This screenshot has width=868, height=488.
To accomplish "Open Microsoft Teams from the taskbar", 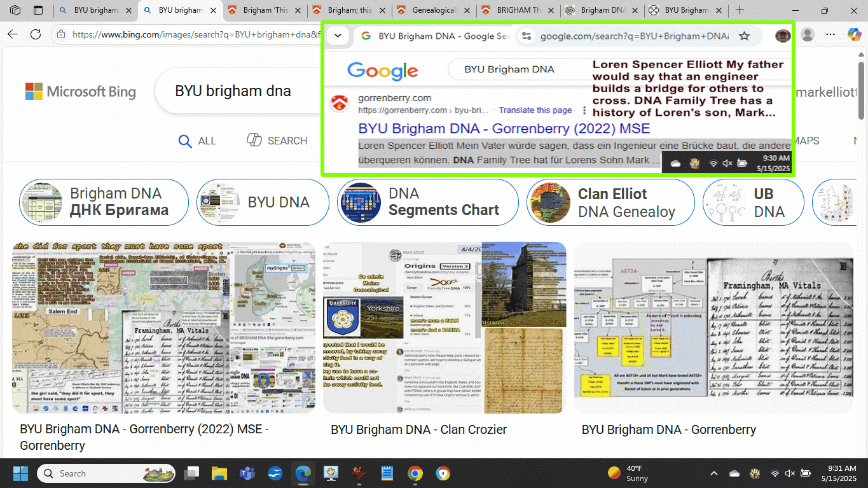I will (x=247, y=473).
